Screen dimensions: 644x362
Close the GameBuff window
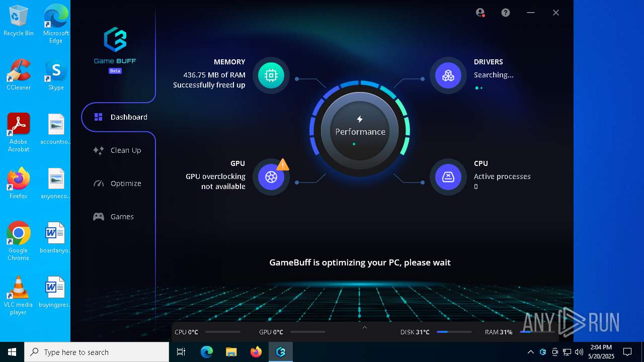point(556,13)
